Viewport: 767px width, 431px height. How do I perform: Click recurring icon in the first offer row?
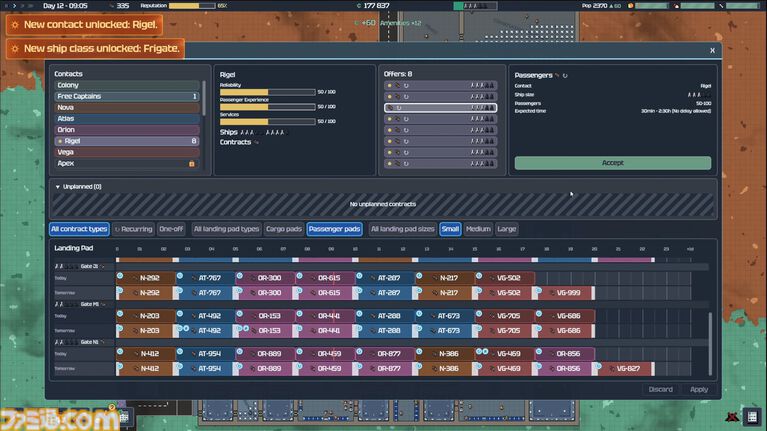coord(406,86)
